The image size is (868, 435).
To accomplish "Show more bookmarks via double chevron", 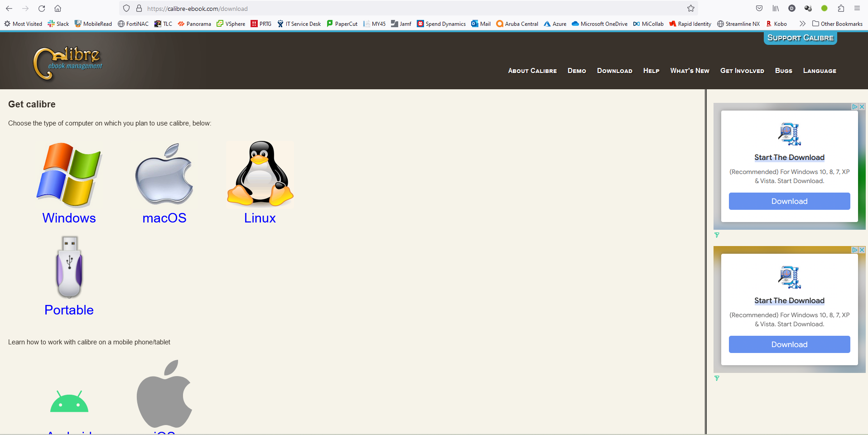I will [x=802, y=24].
